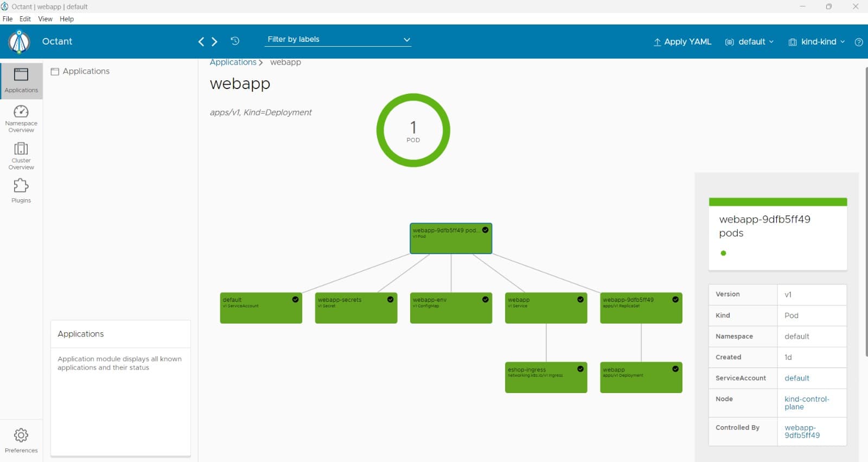The height and width of the screenshot is (462, 868).
Task: Click the status check on eshop-ingress node
Action: [x=580, y=369]
